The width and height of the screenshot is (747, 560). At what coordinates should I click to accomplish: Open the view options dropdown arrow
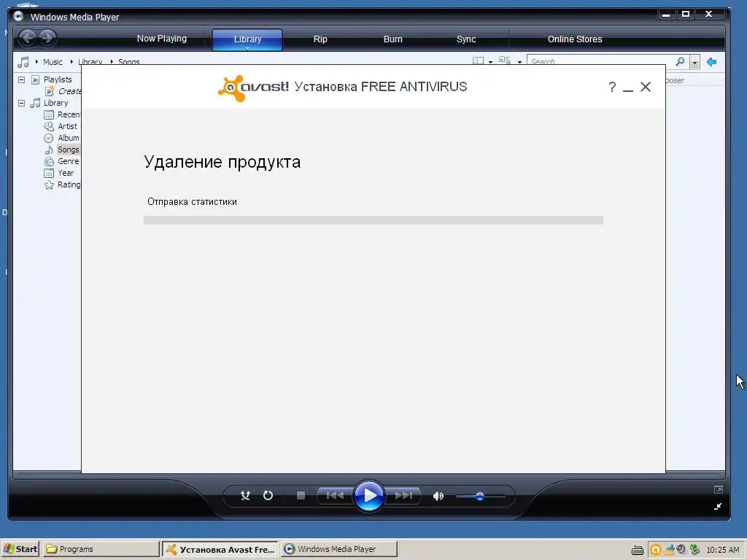519,62
